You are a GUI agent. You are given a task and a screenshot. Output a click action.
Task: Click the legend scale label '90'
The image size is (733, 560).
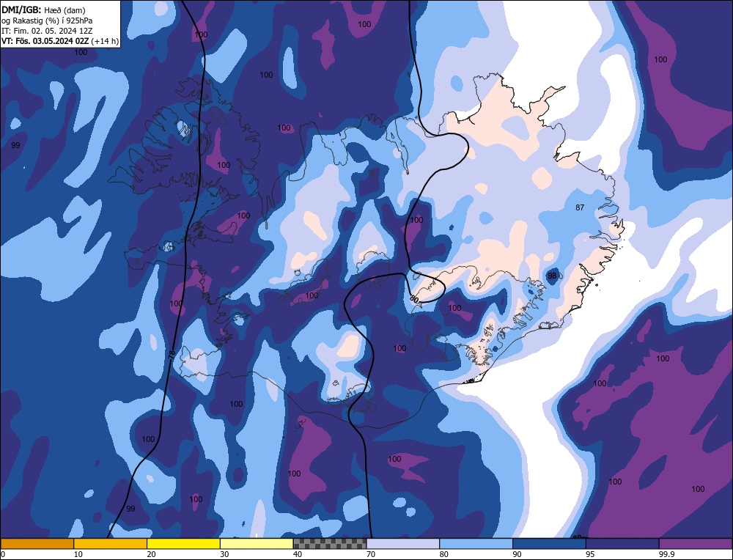[517, 554]
